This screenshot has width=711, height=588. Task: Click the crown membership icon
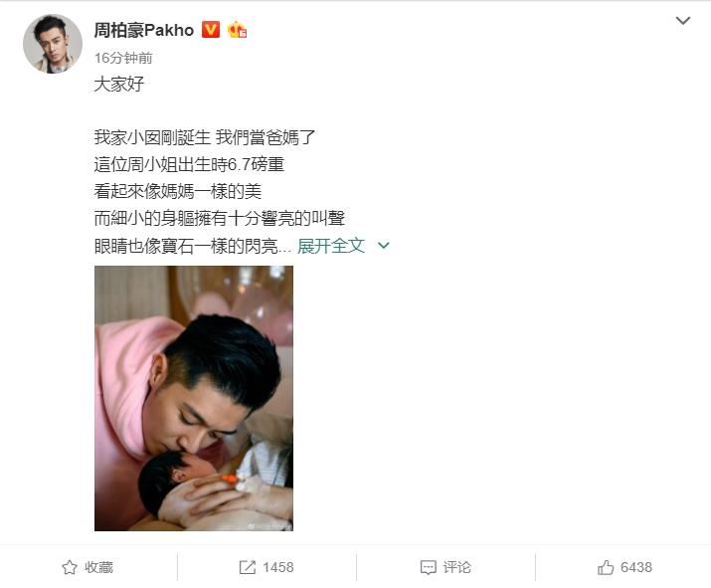click(237, 30)
